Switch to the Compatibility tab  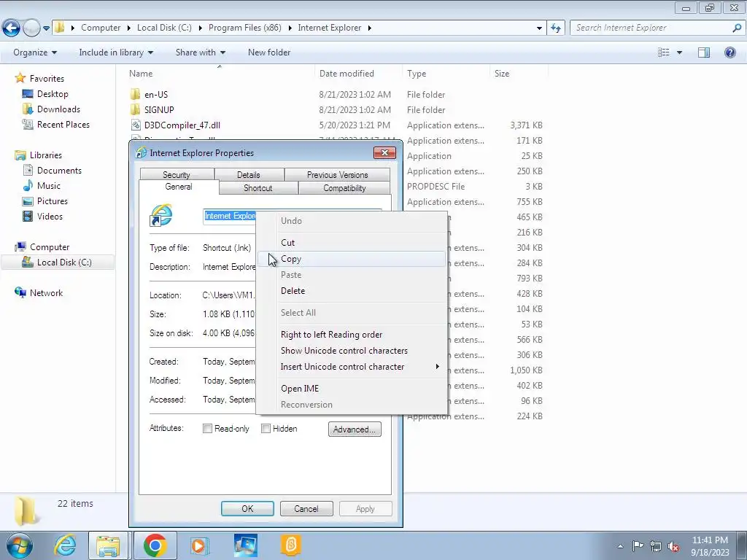point(344,187)
